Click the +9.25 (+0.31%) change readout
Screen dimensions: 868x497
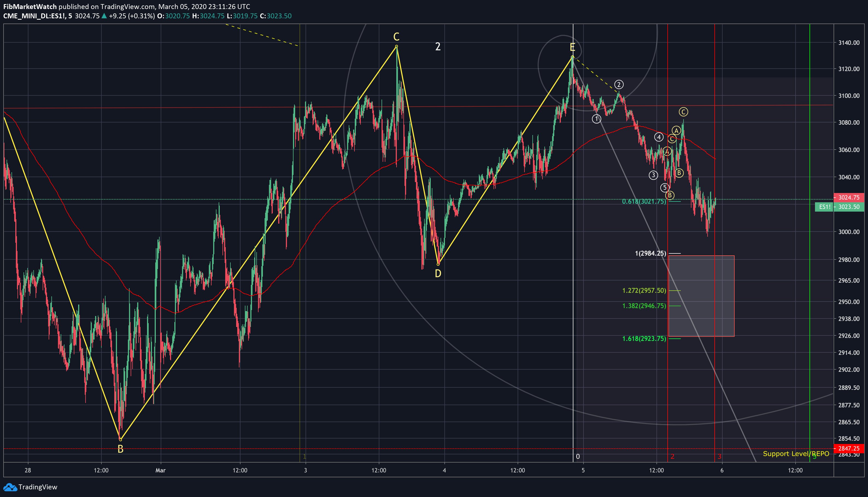coord(132,16)
